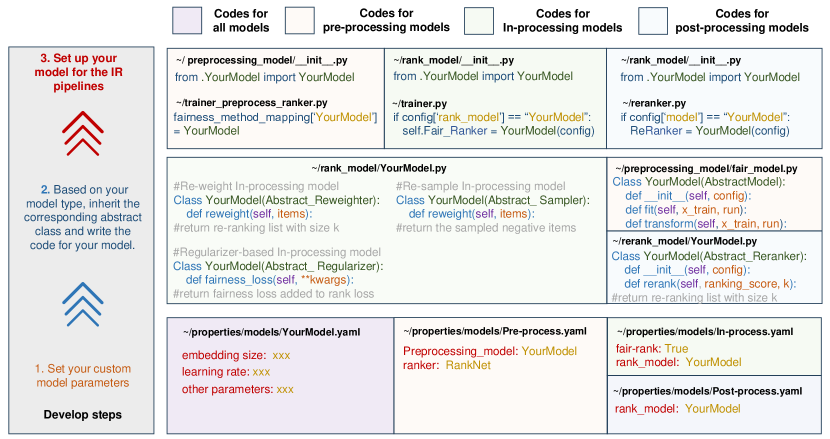Click the 'fair-rank: True' setting
Screen dimensions: 830x439
[x=652, y=348]
